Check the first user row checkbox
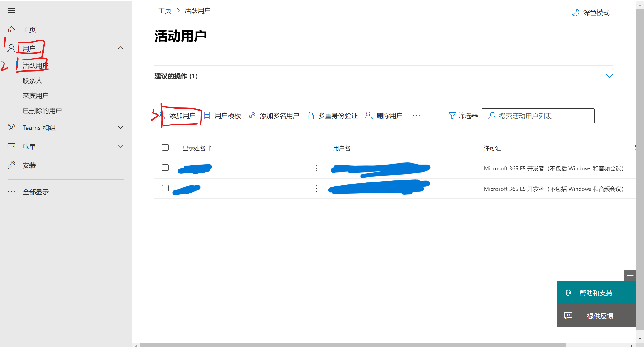Screen dimensions: 644x347 pyautogui.click(x=165, y=168)
